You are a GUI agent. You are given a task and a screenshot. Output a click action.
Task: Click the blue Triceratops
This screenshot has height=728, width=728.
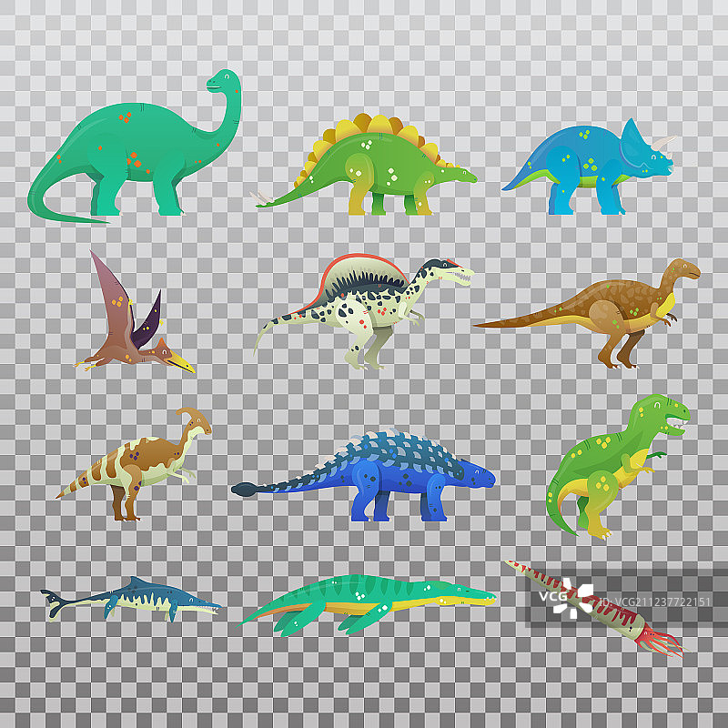tap(587, 166)
